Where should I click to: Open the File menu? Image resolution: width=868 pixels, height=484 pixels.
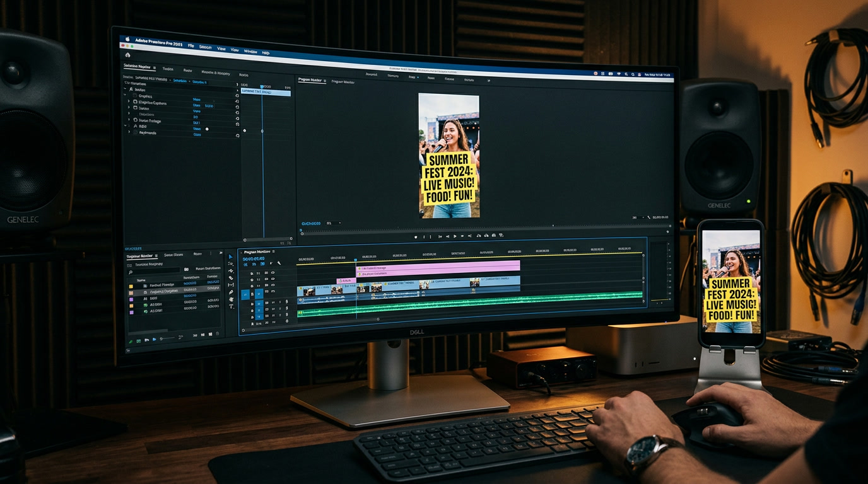point(191,46)
